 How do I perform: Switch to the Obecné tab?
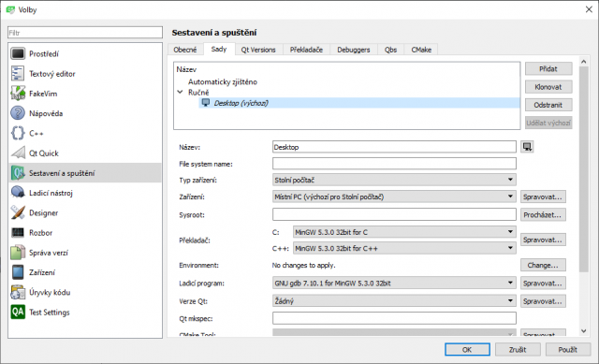[185, 50]
